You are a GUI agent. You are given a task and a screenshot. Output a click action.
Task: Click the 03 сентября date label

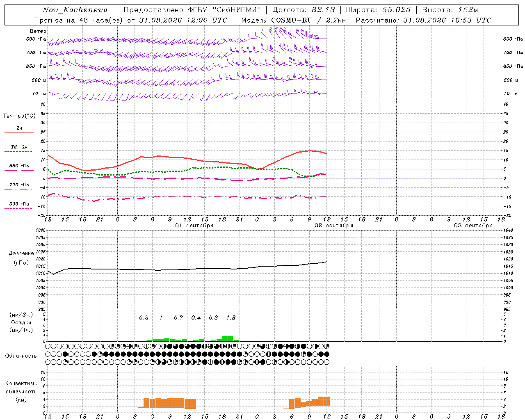[473, 226]
